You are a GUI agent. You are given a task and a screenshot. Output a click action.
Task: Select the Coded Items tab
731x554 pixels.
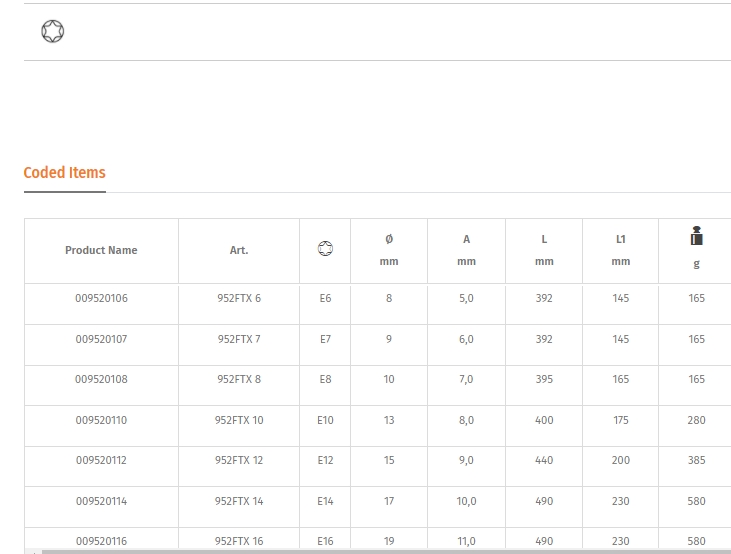tap(65, 173)
